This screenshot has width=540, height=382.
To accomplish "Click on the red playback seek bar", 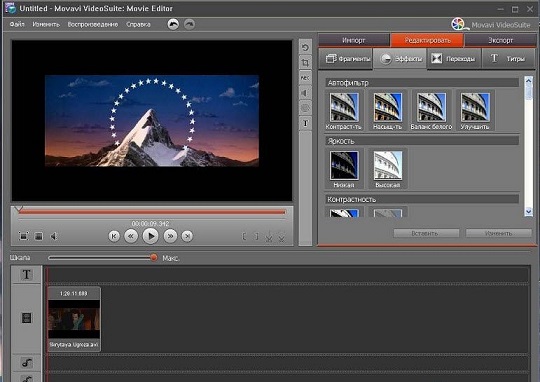I will (152, 212).
